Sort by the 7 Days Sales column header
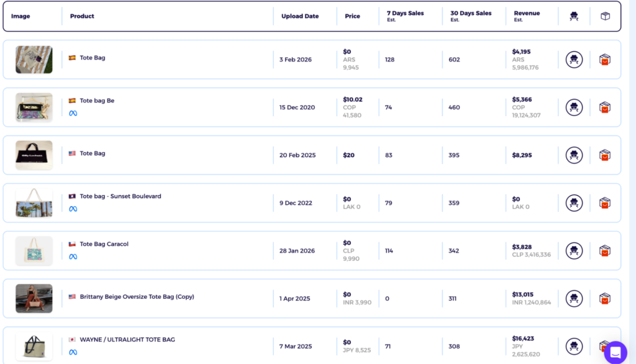Image resolution: width=636 pixels, height=364 pixels. tap(405, 16)
